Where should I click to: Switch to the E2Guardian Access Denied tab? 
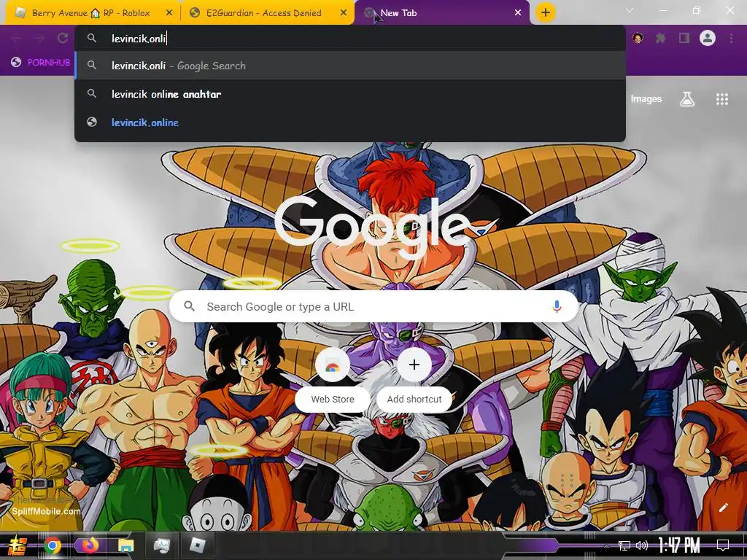click(x=263, y=13)
